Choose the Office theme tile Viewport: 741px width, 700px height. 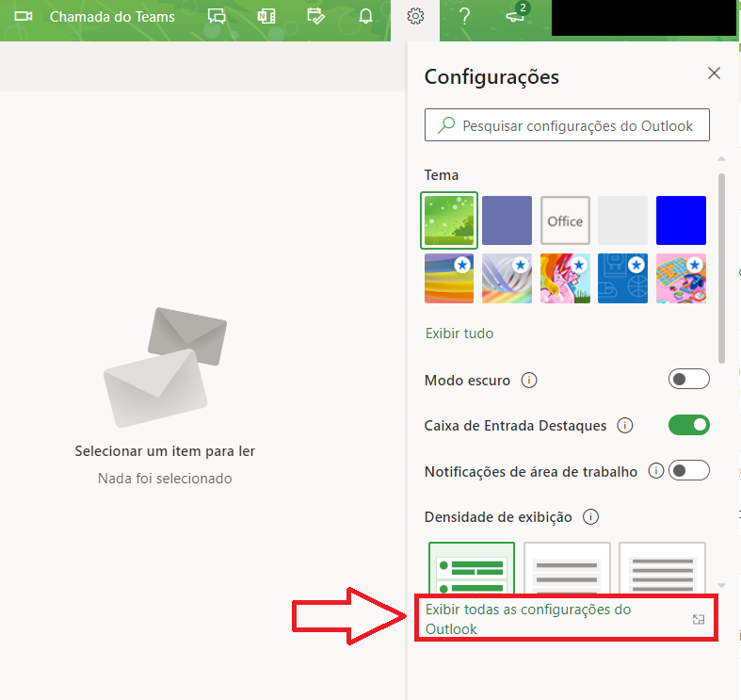[x=565, y=220]
